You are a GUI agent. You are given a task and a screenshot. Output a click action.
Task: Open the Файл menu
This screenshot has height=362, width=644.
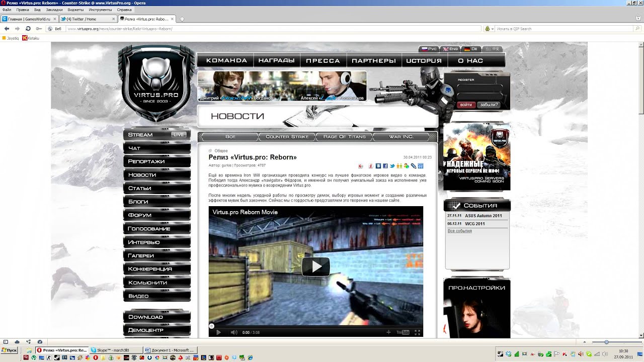[7, 10]
